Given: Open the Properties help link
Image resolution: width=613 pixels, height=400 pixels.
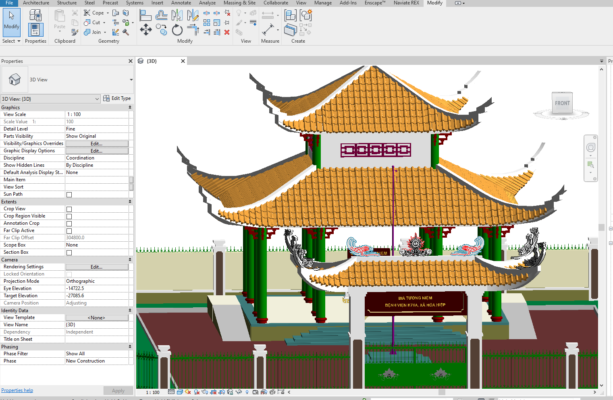Looking at the screenshot, I should click(17, 390).
